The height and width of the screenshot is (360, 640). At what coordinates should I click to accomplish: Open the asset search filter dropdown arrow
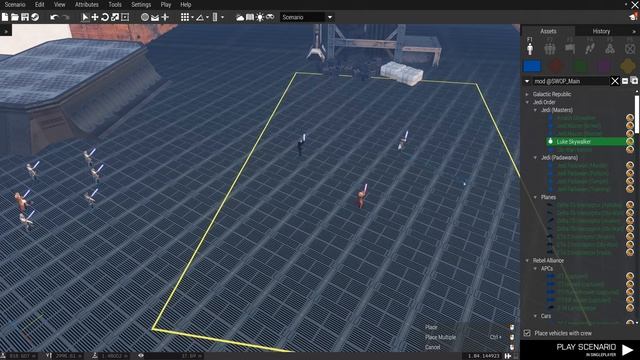[x=527, y=81]
